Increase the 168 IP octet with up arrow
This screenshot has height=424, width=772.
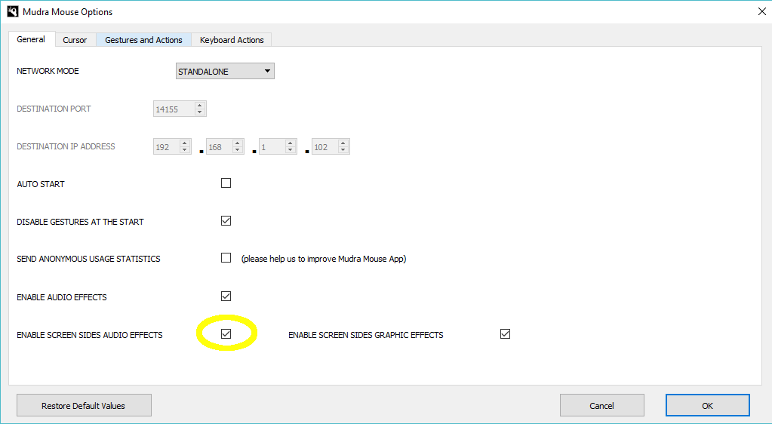[x=238, y=143]
